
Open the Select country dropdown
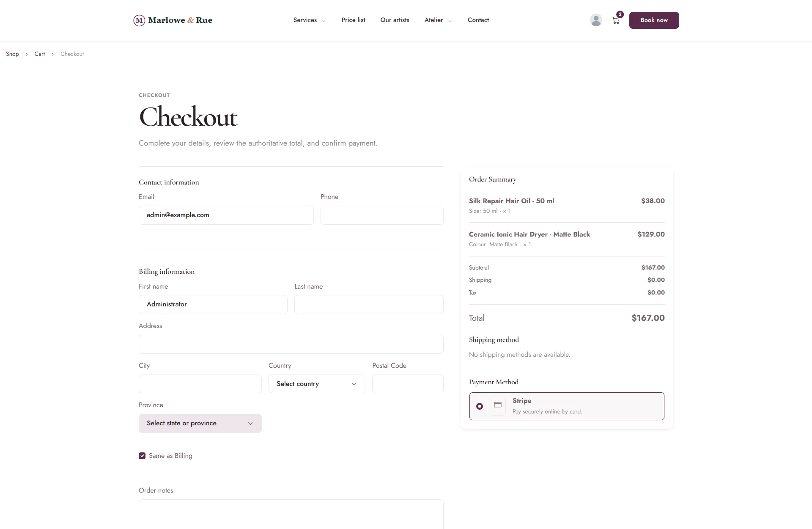click(x=317, y=384)
